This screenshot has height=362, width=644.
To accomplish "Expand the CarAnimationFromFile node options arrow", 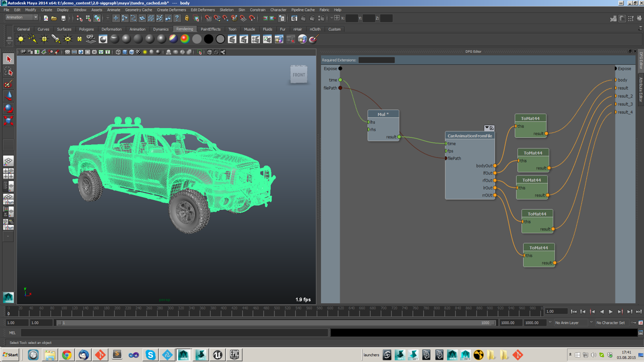I will [x=487, y=128].
